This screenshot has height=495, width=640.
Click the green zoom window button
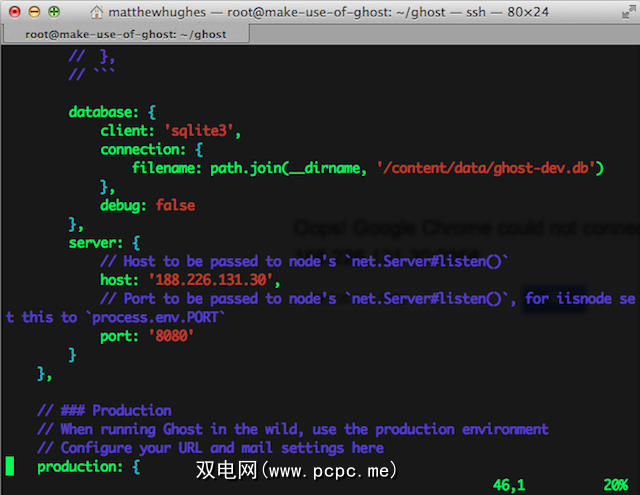[x=54, y=12]
